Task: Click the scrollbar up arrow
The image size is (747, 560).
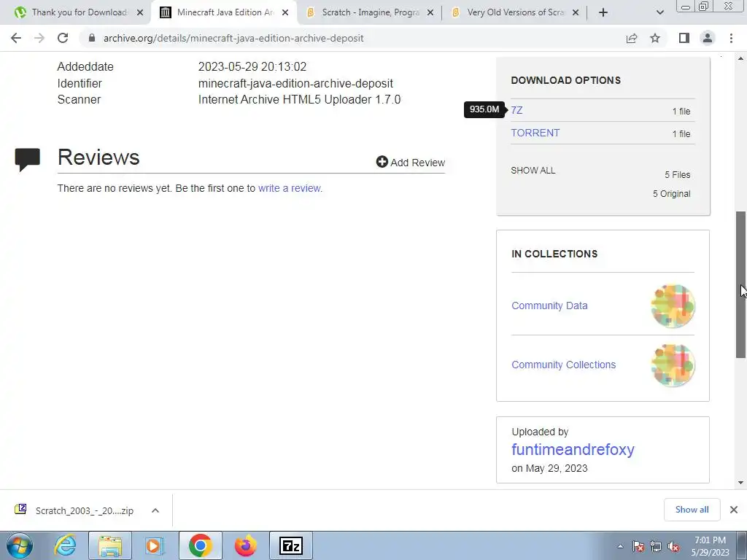Action: point(741,58)
